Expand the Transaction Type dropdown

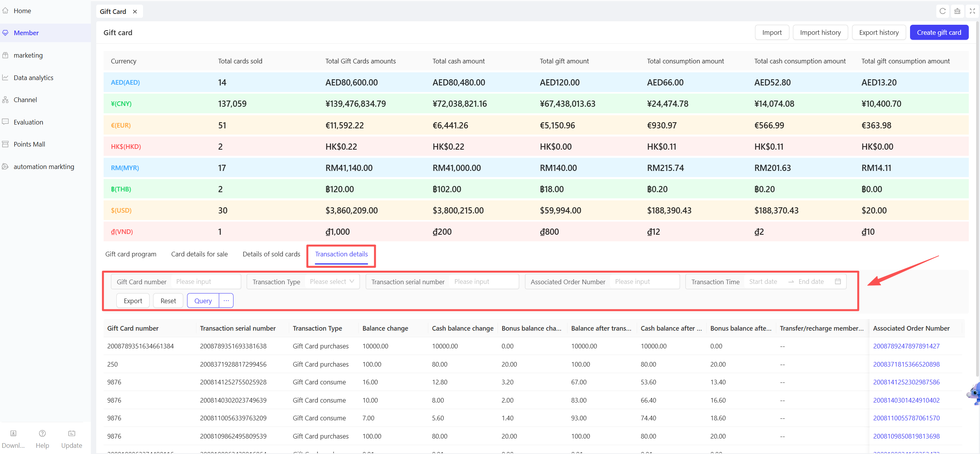[332, 282]
